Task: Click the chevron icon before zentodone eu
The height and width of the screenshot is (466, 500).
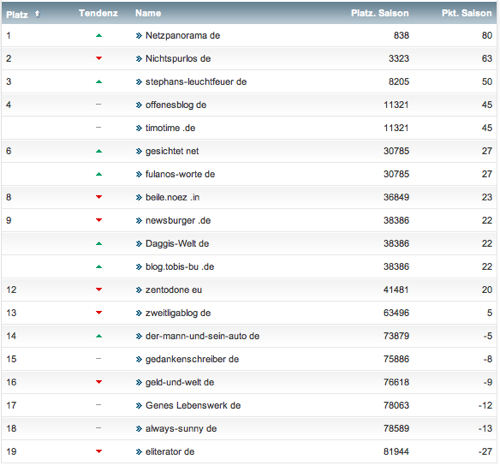Action: pos(139,290)
